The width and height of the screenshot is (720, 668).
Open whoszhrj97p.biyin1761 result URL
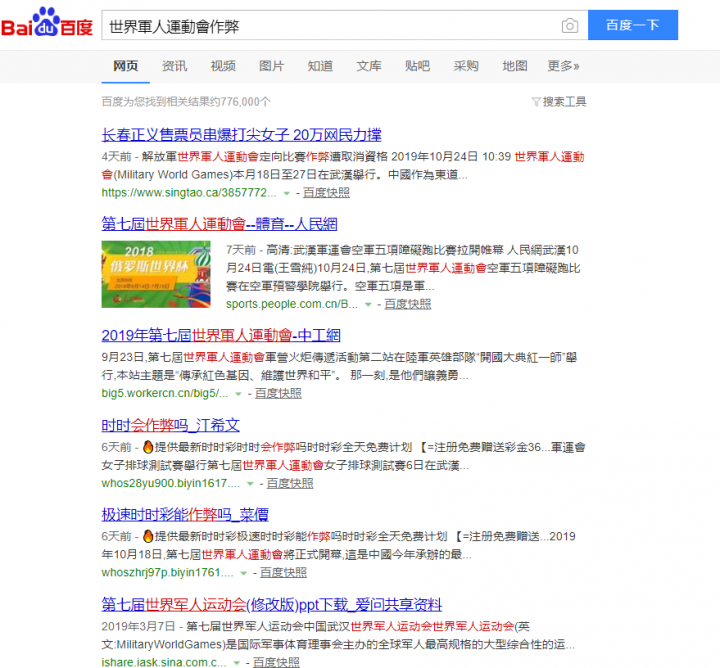[167, 573]
